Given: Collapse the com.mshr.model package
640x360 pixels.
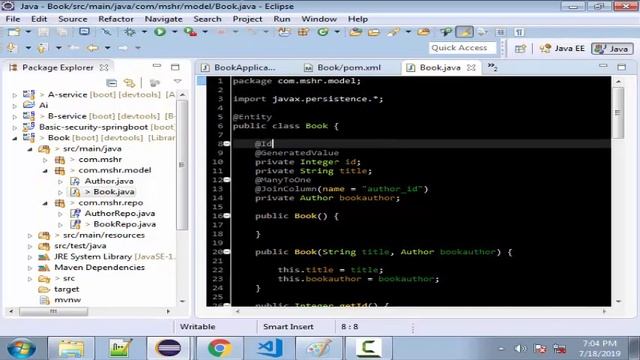Looking at the screenshot, I should tap(45, 170).
